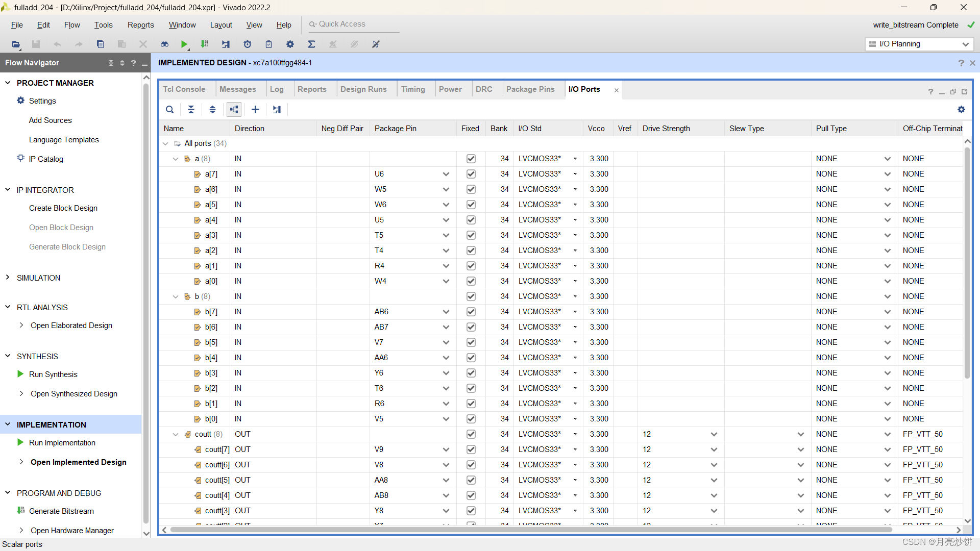
Task: Open Package Pin dropdown for a[7]
Action: [446, 174]
